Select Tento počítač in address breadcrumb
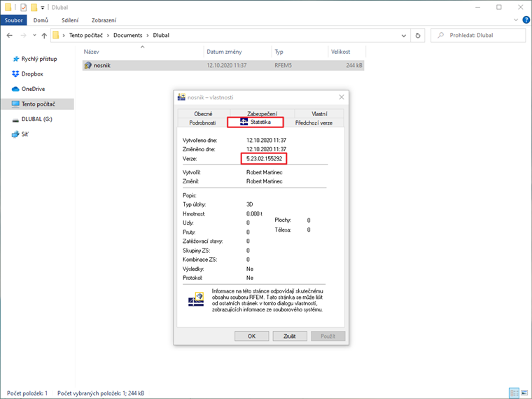The image size is (532, 399). click(x=86, y=35)
